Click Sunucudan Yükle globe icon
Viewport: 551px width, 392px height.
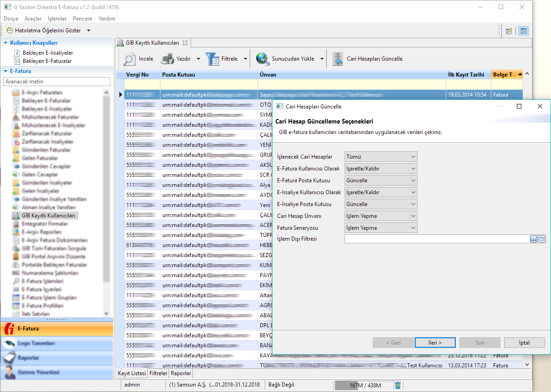click(263, 59)
